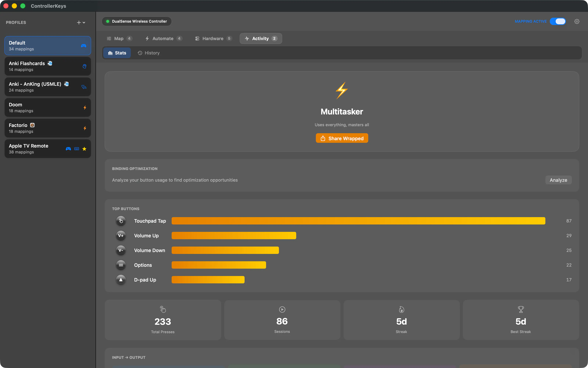Select the Apple TV Remote profile

pos(48,149)
